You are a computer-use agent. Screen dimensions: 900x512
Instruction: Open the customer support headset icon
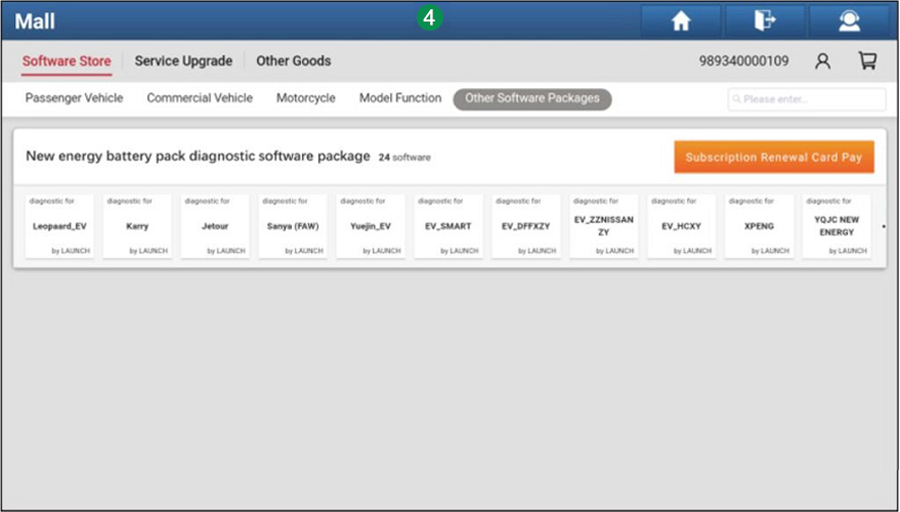pos(849,21)
